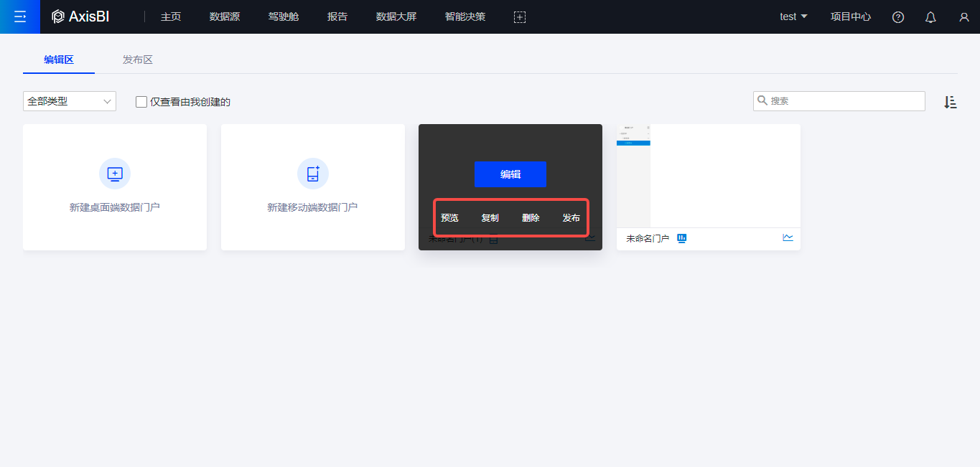Switch to the 发布区 tab
The image size is (980, 467).
[x=138, y=60]
